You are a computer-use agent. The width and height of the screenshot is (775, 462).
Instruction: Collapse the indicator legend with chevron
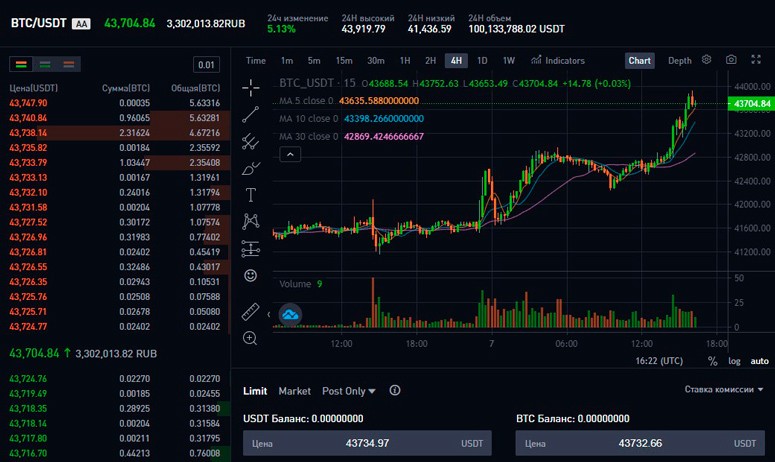coord(290,155)
